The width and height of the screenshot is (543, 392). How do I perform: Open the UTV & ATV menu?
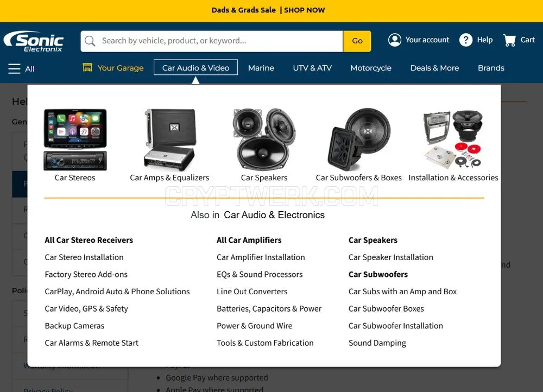click(312, 68)
